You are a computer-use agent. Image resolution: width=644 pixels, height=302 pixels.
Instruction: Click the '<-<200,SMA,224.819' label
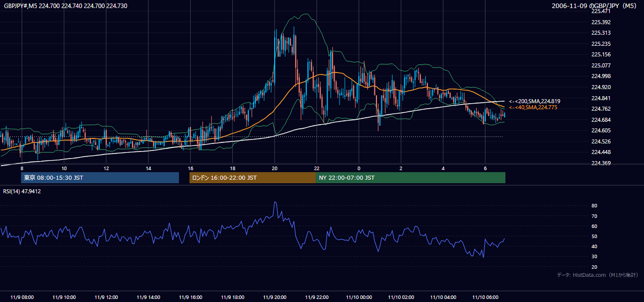coord(534,101)
